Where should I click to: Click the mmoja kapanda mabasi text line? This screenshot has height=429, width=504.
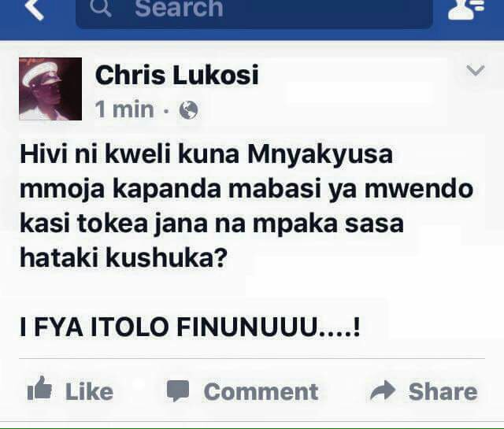pyautogui.click(x=246, y=189)
